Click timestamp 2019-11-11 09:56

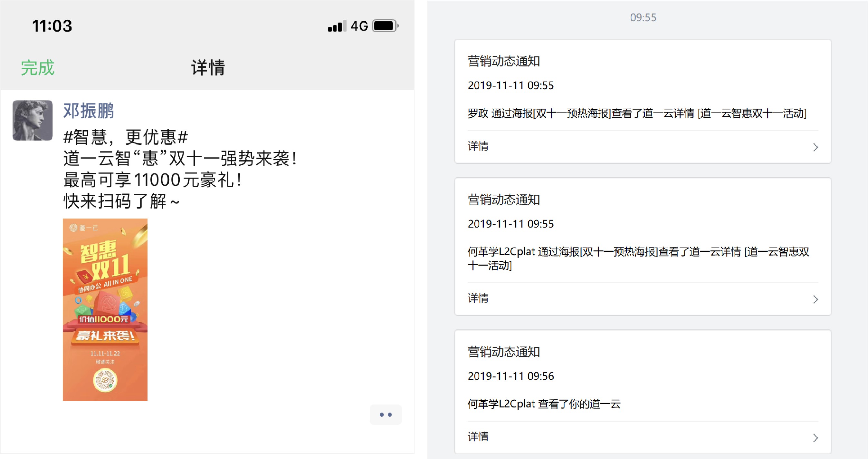point(510,376)
